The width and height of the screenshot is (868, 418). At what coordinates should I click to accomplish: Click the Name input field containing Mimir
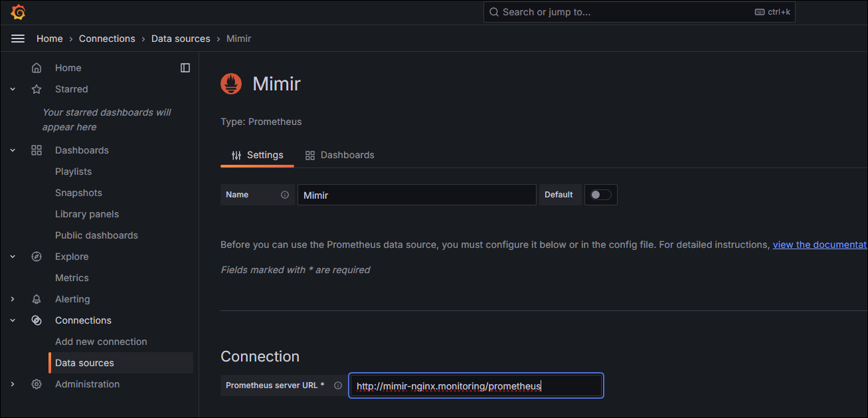(x=417, y=195)
